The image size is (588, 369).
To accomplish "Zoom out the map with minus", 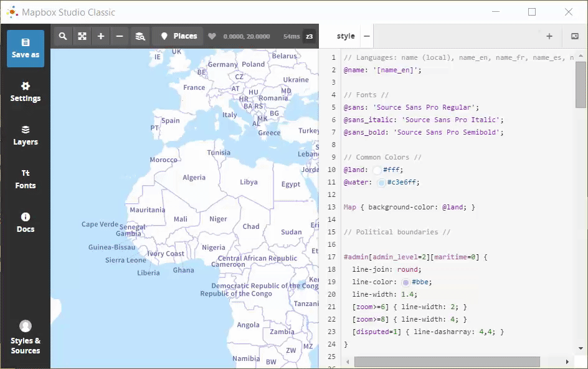I will (x=120, y=36).
